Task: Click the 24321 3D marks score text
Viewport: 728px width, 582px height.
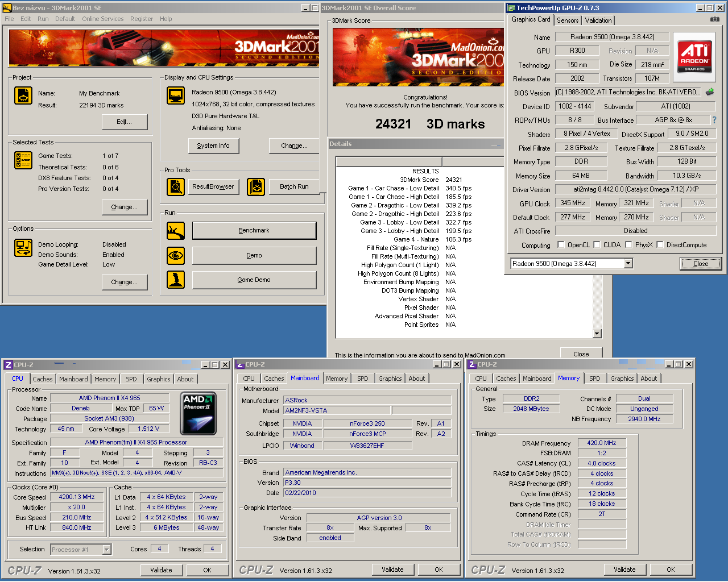Action: click(x=430, y=124)
